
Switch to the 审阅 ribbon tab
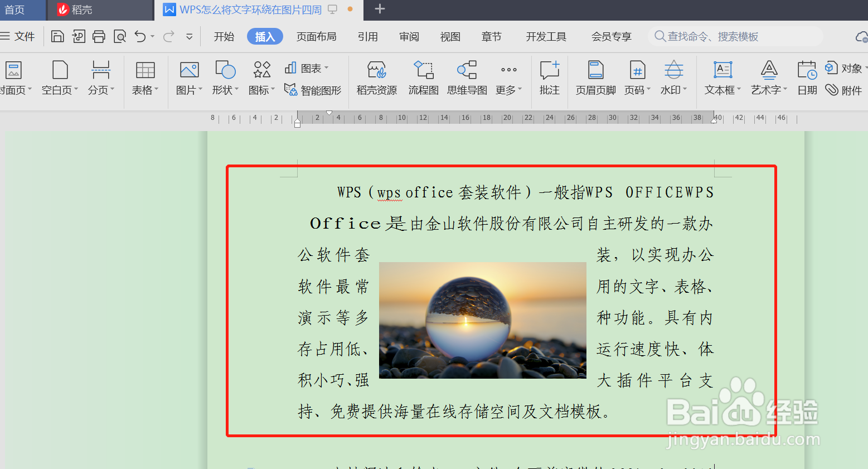pos(409,37)
